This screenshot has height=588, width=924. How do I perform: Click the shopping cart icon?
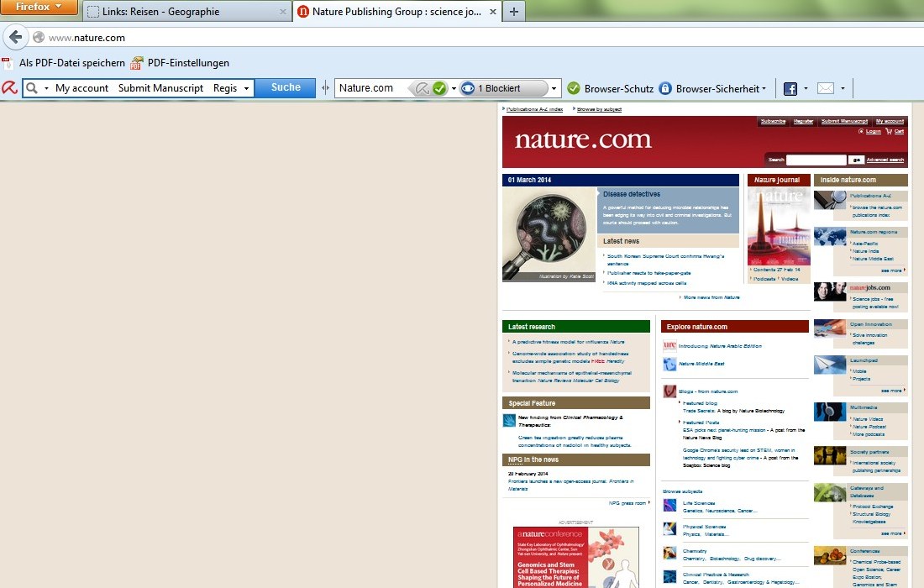pyautogui.click(x=889, y=131)
